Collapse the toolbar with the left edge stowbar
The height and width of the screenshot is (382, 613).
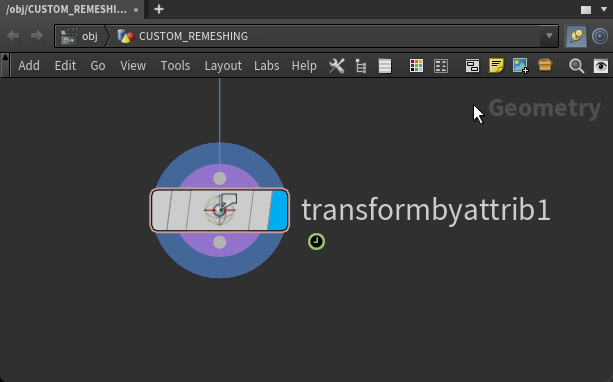(x=5, y=66)
